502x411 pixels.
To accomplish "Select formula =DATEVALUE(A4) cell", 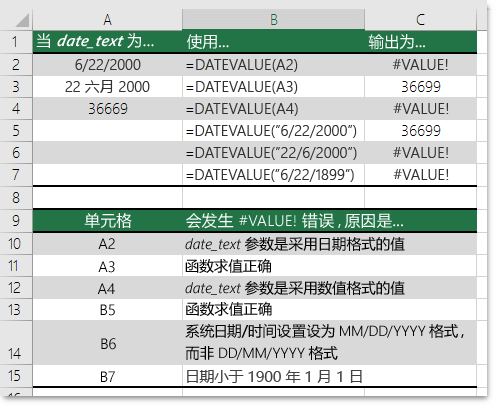I will click(273, 109).
